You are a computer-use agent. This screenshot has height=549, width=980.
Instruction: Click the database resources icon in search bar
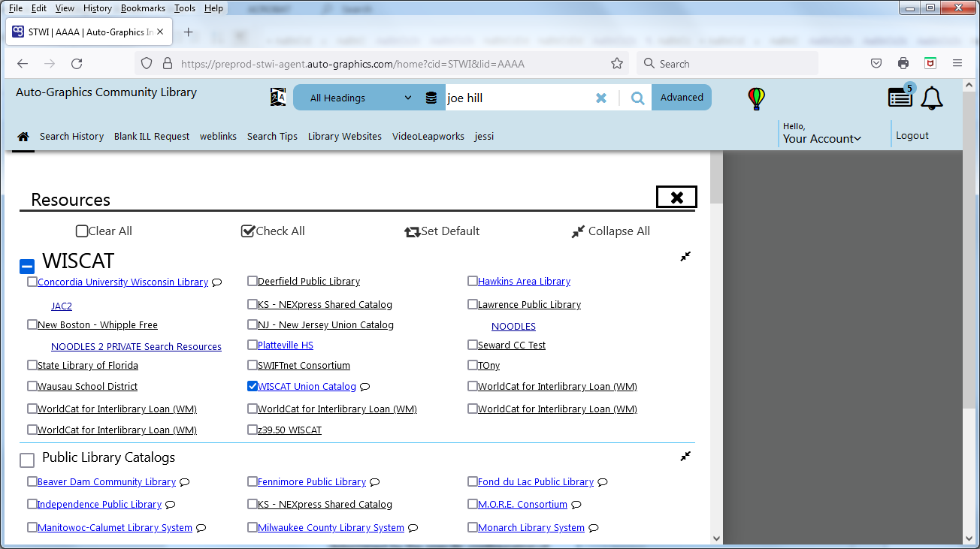pos(431,98)
